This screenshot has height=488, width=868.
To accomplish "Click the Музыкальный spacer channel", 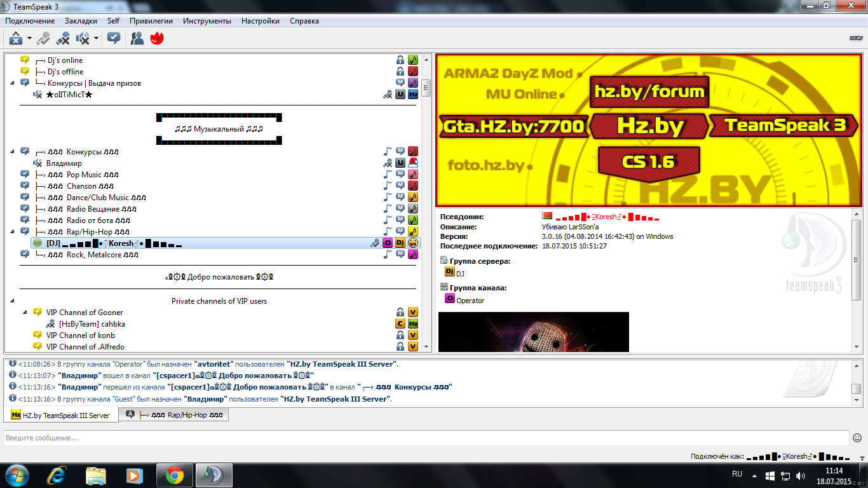I will [219, 129].
